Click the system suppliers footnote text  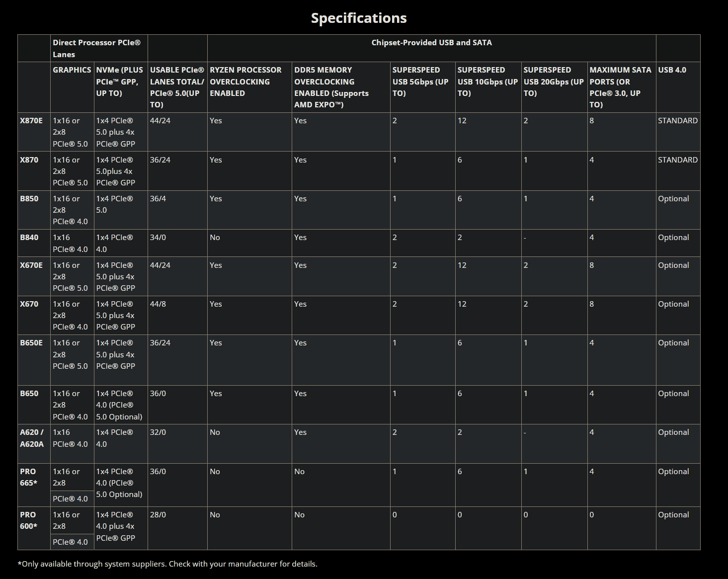click(167, 564)
